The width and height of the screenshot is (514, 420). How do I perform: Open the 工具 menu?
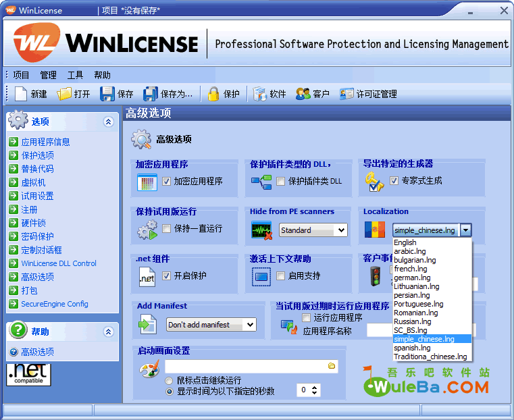(x=75, y=75)
